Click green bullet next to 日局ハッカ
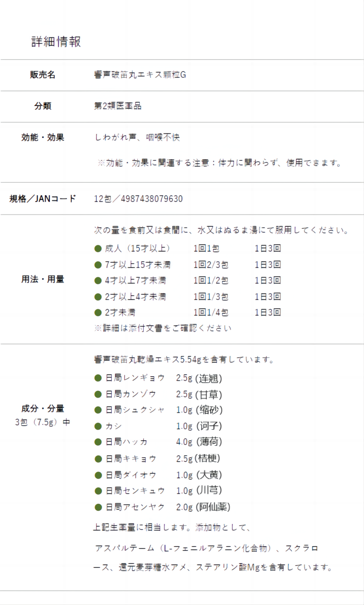This screenshot has width=364, height=605. [x=98, y=442]
